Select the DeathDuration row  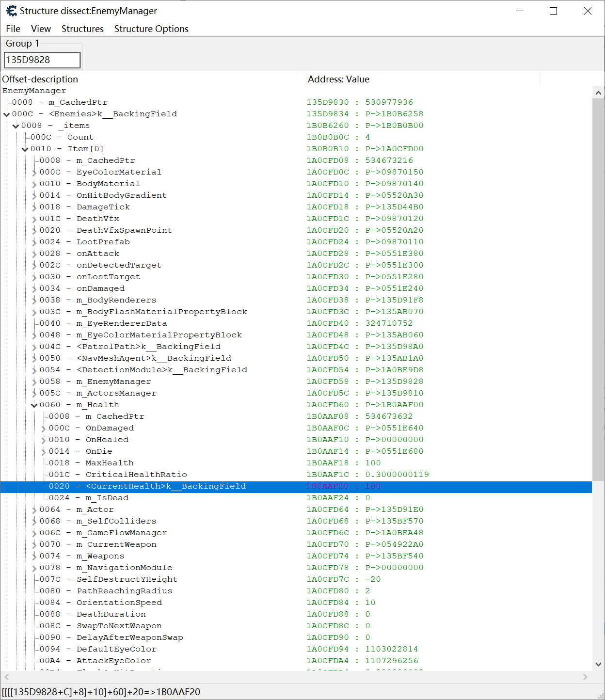tap(296, 614)
